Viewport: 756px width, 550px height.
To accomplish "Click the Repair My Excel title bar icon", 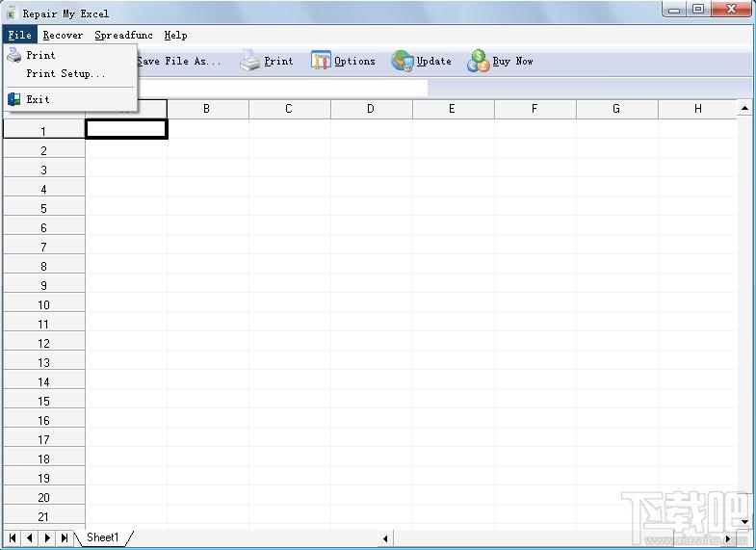I will pos(11,13).
